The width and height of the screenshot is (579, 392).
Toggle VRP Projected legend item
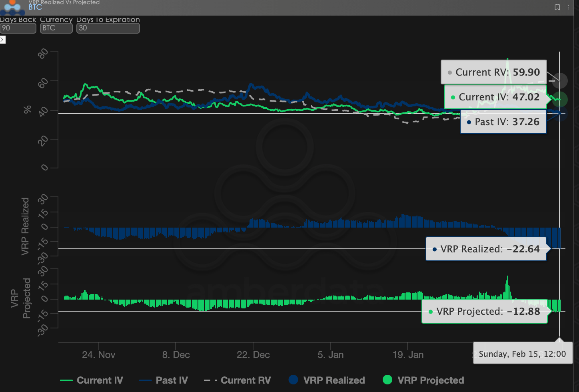tap(423, 380)
